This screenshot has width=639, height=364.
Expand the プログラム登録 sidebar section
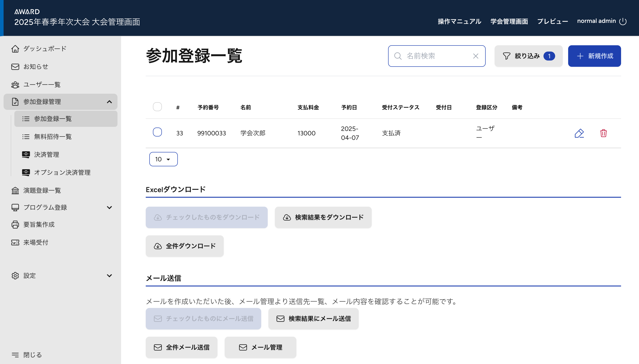tap(109, 208)
